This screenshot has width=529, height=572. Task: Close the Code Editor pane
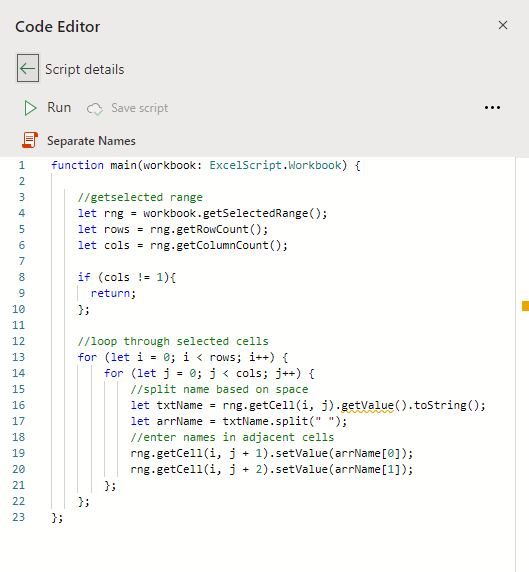click(x=503, y=25)
